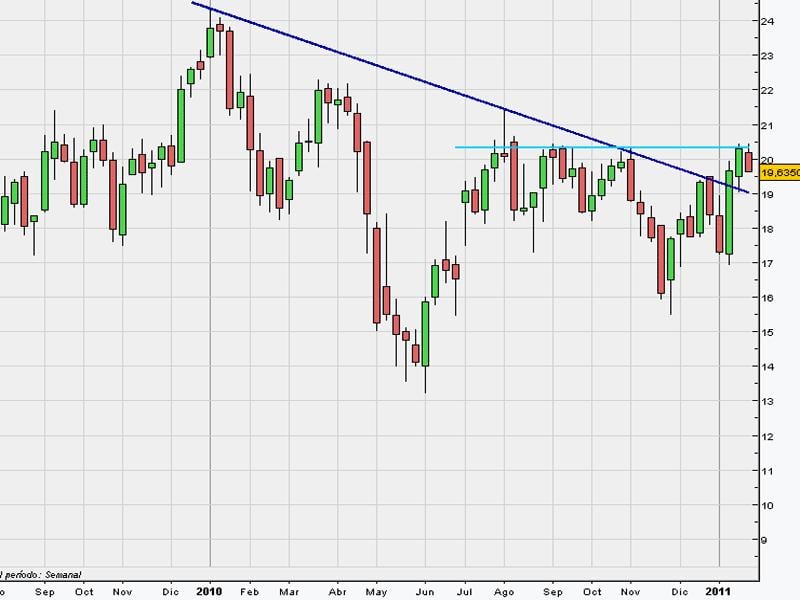Click price level 9 on the scale

764,540
